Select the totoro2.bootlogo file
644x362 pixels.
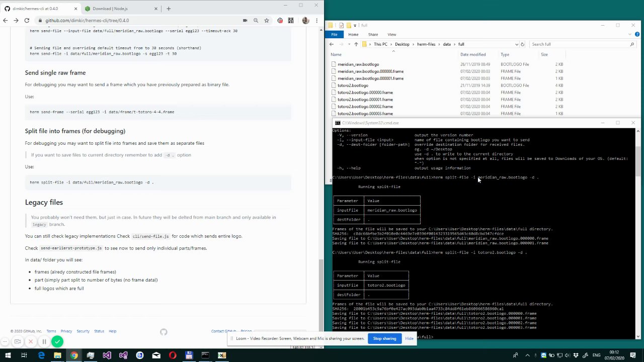(x=353, y=85)
